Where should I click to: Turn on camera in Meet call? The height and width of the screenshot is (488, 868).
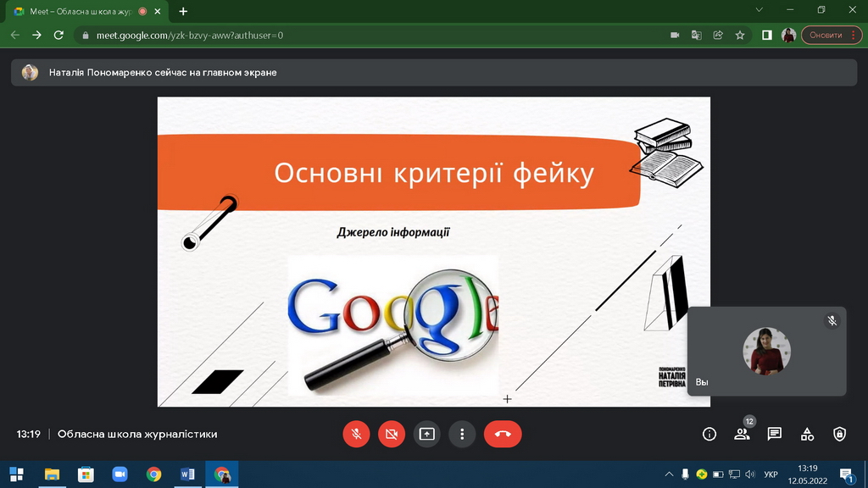click(392, 435)
